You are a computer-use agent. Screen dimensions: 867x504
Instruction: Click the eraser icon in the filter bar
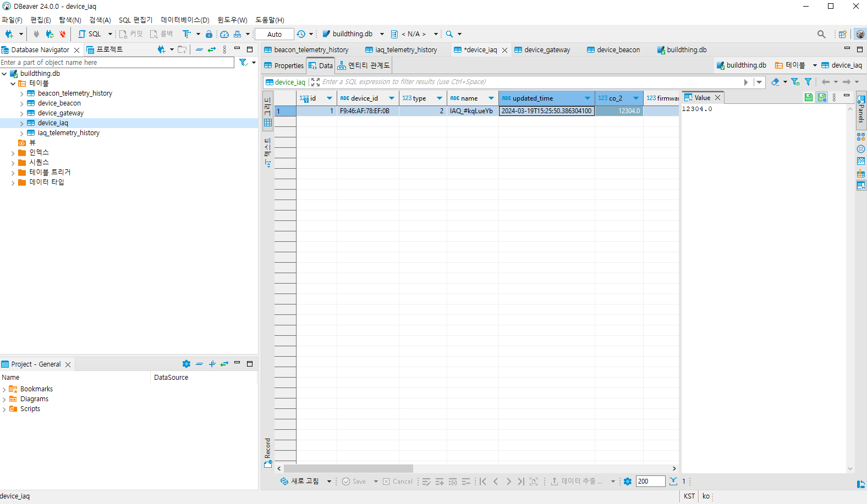(x=775, y=82)
